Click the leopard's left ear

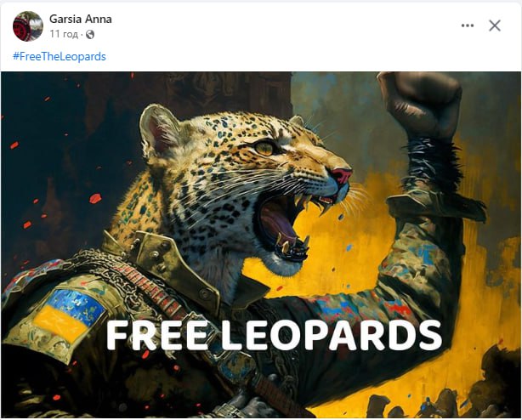[159, 130]
